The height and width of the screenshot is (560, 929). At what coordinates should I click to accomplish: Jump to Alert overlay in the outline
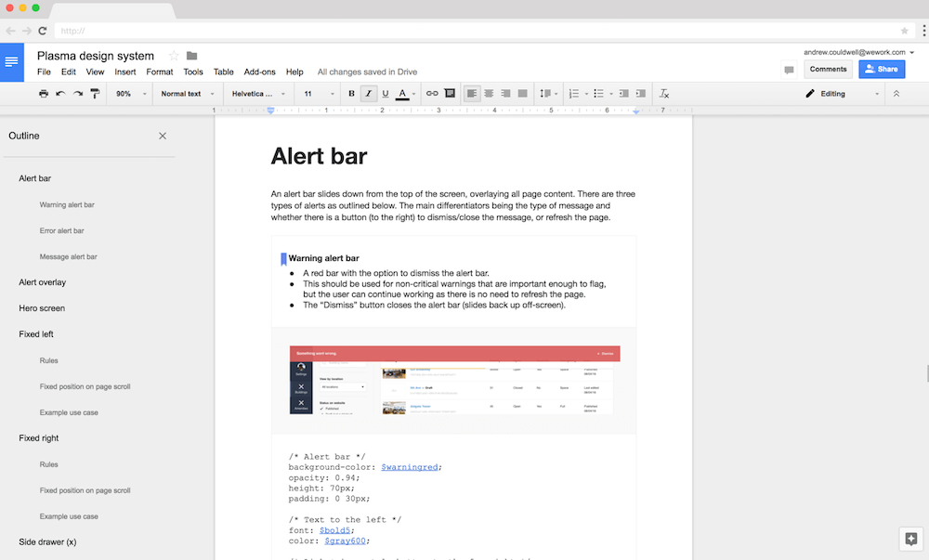(x=43, y=282)
